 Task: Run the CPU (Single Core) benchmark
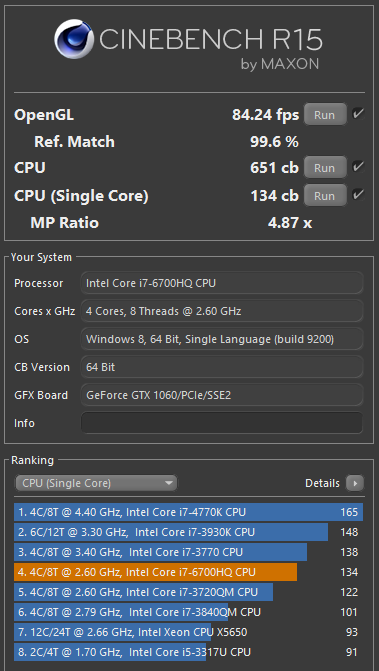pyautogui.click(x=325, y=196)
